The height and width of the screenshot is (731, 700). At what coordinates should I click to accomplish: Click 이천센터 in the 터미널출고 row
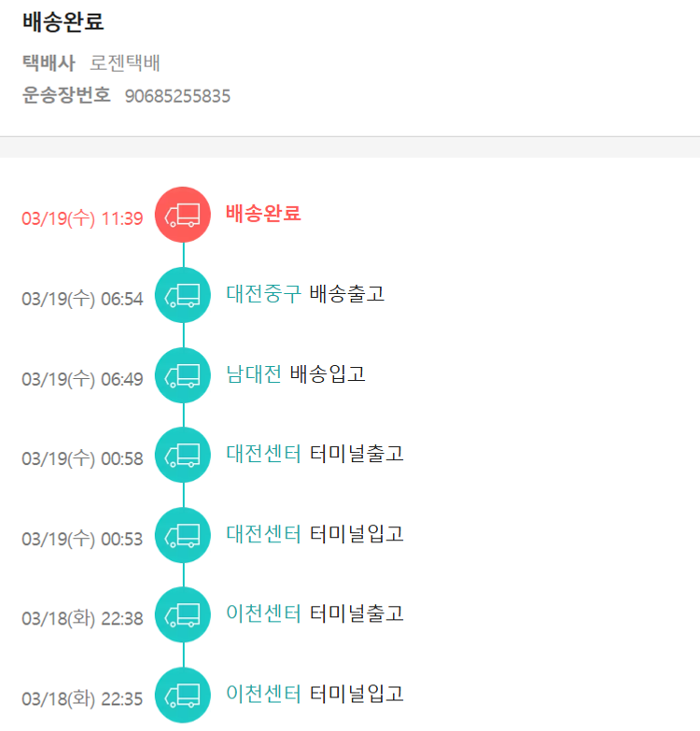[263, 614]
